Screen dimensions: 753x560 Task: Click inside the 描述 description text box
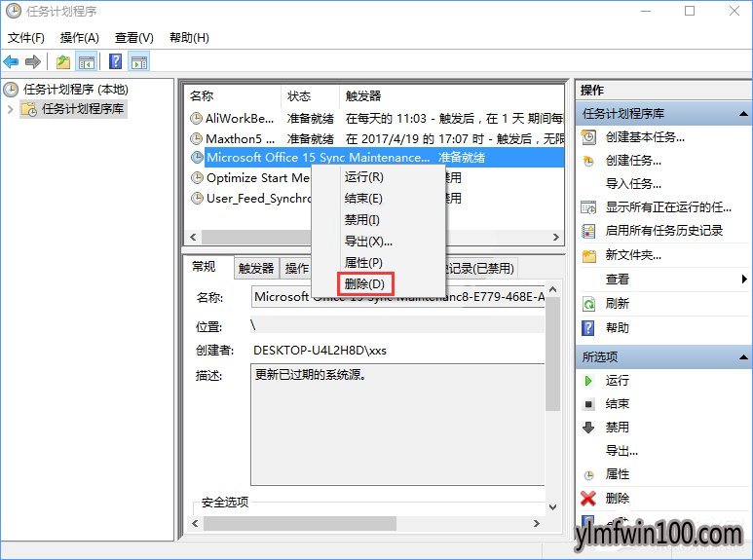point(397,425)
